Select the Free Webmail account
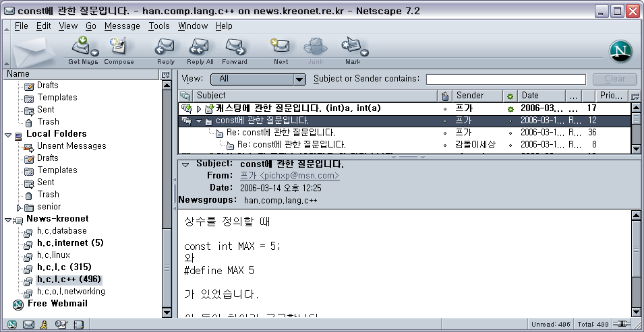 (57, 304)
